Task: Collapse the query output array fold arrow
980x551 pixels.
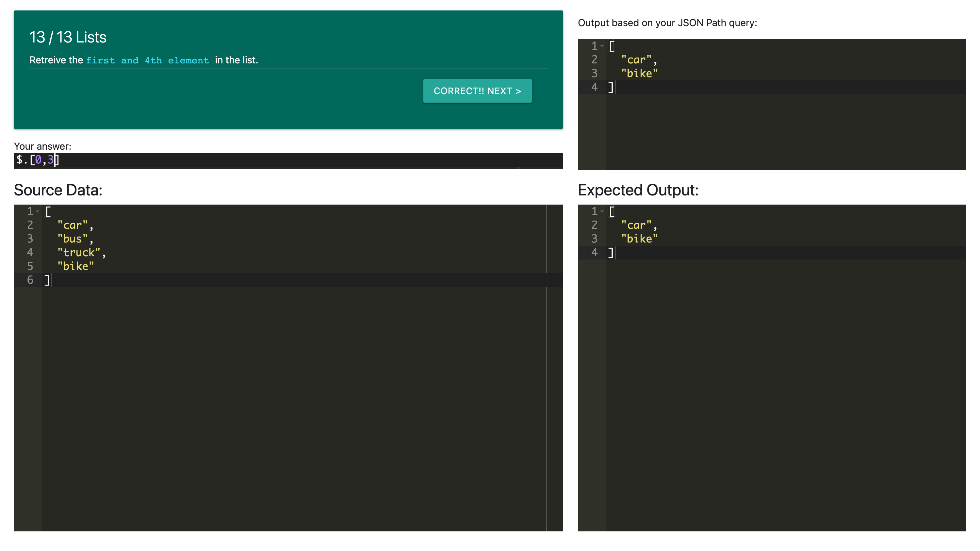Action: point(602,46)
